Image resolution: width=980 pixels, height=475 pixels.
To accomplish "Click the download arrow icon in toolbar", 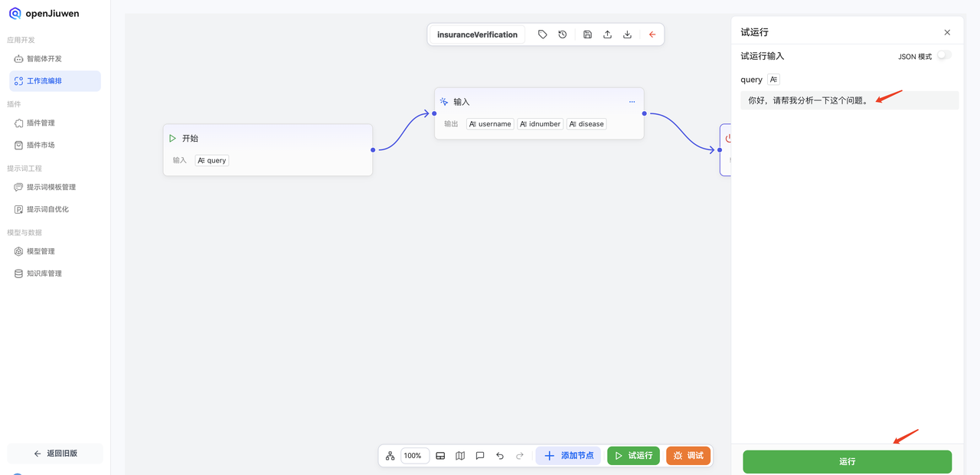I will coord(627,34).
